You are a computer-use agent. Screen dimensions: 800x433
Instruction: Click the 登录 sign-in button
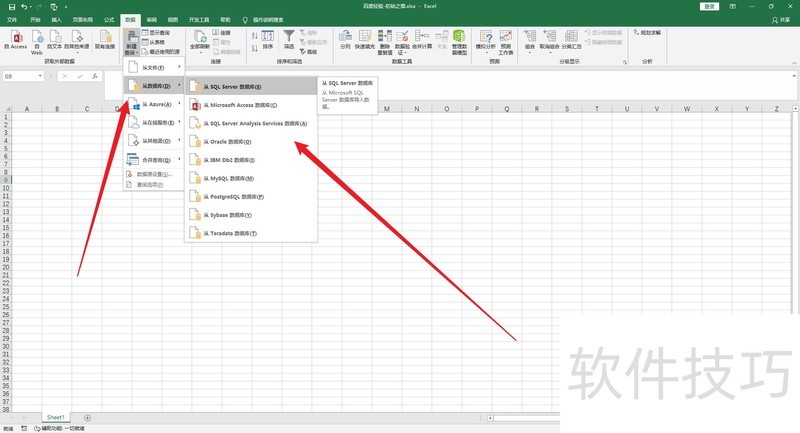click(x=710, y=7)
